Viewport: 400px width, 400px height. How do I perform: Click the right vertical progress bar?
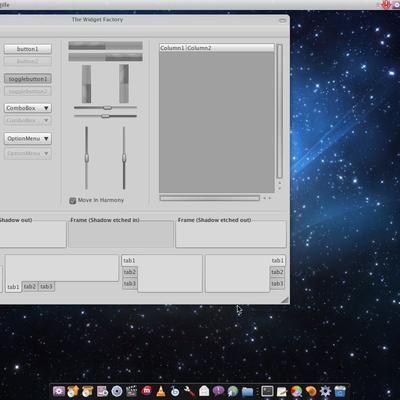[124, 84]
